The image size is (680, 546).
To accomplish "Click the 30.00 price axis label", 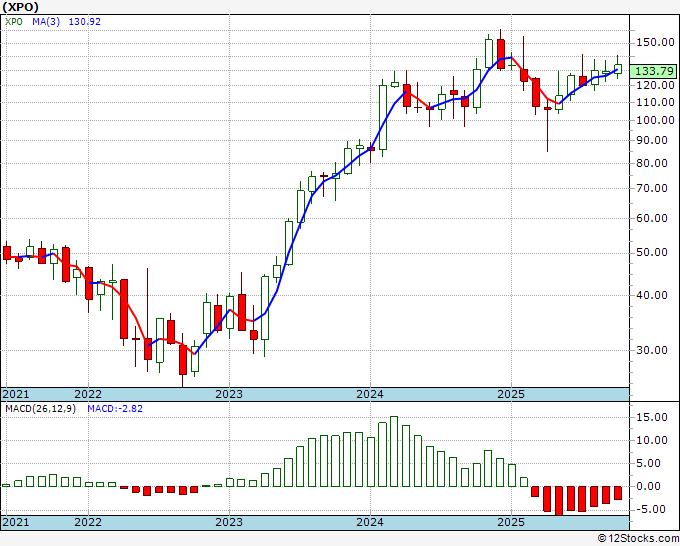I will [x=652, y=350].
